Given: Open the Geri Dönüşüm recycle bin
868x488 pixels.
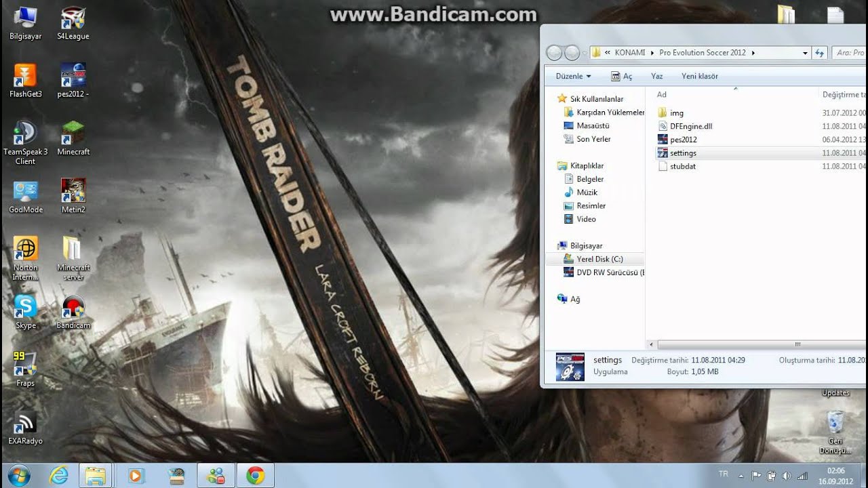Looking at the screenshot, I should tap(835, 432).
